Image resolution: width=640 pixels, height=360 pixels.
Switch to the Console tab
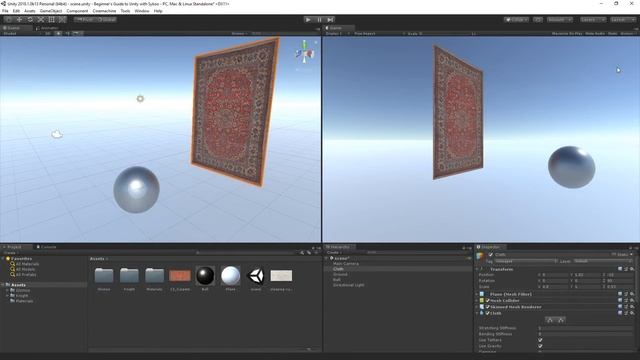coord(46,247)
